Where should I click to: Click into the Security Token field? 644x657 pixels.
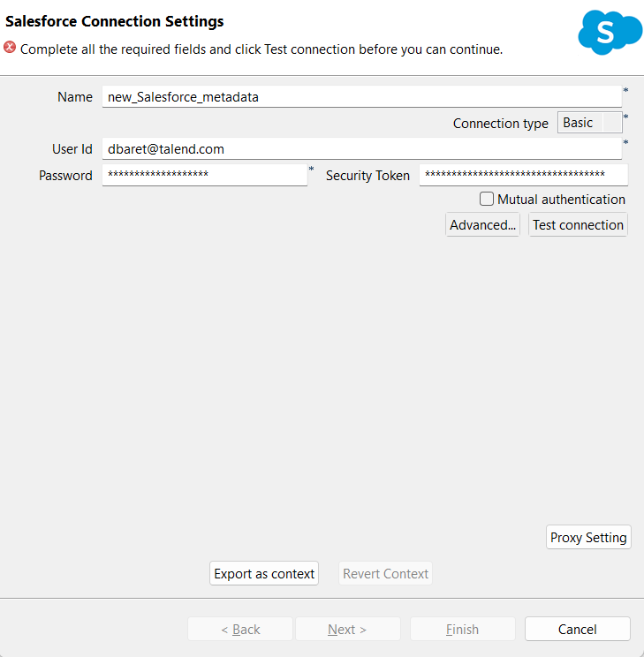(524, 175)
